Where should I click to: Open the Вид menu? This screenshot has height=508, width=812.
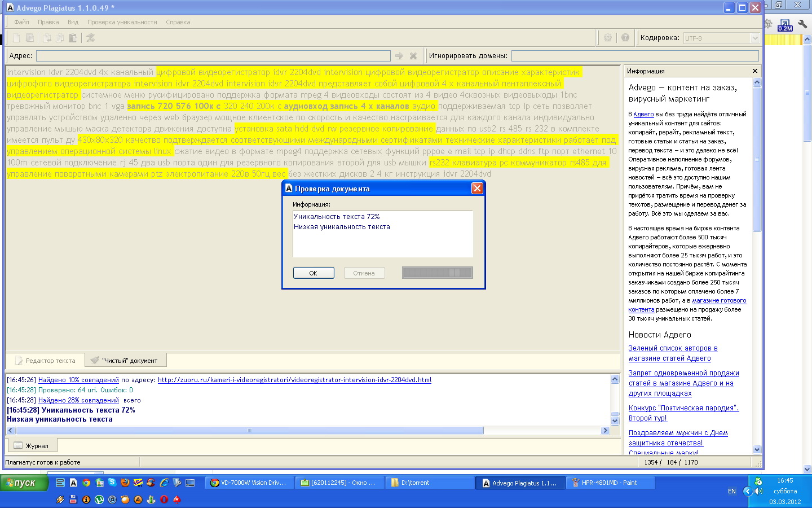point(73,22)
